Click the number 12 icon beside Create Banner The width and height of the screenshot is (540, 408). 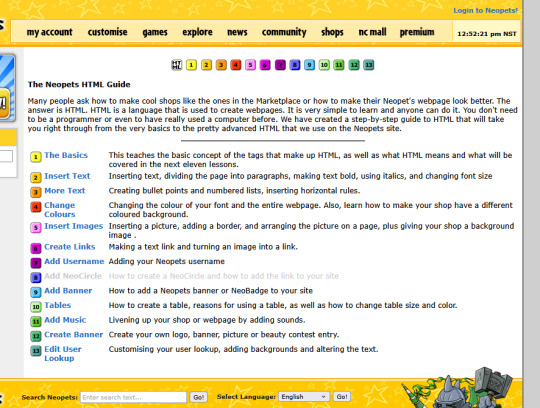pyautogui.click(x=36, y=336)
